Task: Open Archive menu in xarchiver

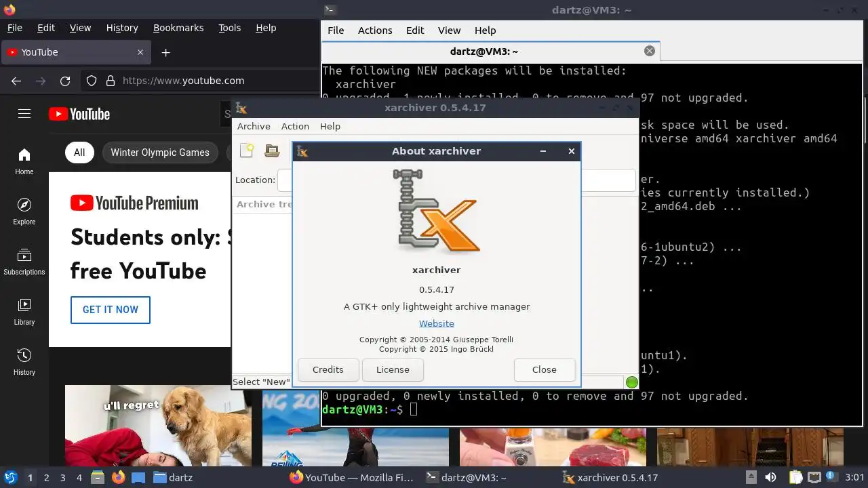Action: pos(254,126)
